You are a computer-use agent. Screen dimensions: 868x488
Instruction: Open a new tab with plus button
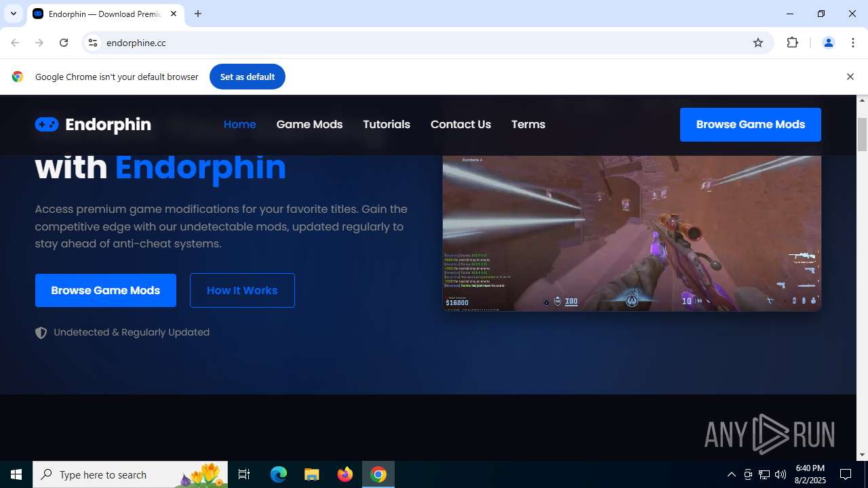[198, 14]
